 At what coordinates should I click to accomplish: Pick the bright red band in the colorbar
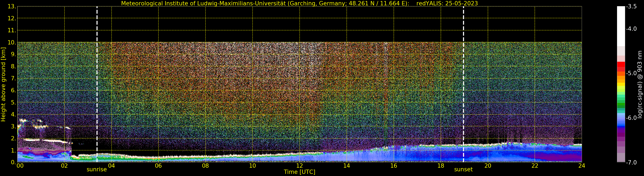621,65
